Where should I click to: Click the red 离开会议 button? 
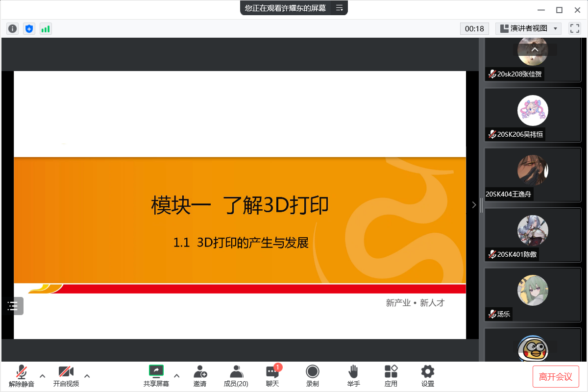point(556,377)
